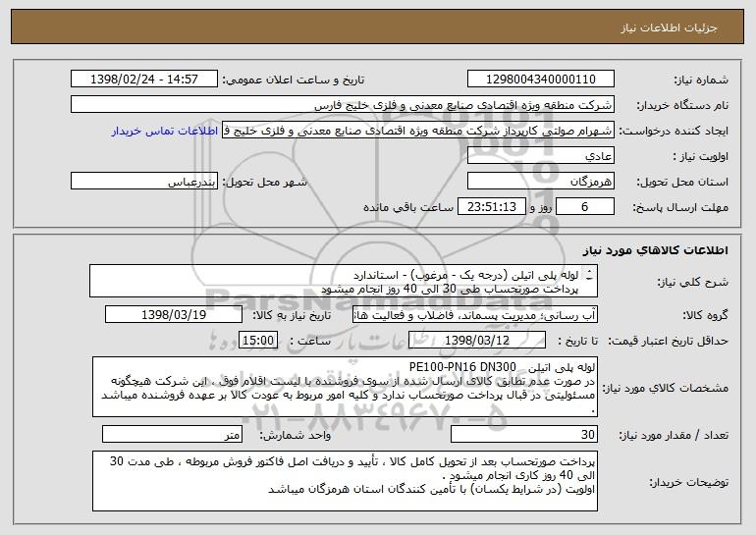Click label اولویت نیاز
This screenshot has width=756, height=535.
tap(701, 157)
